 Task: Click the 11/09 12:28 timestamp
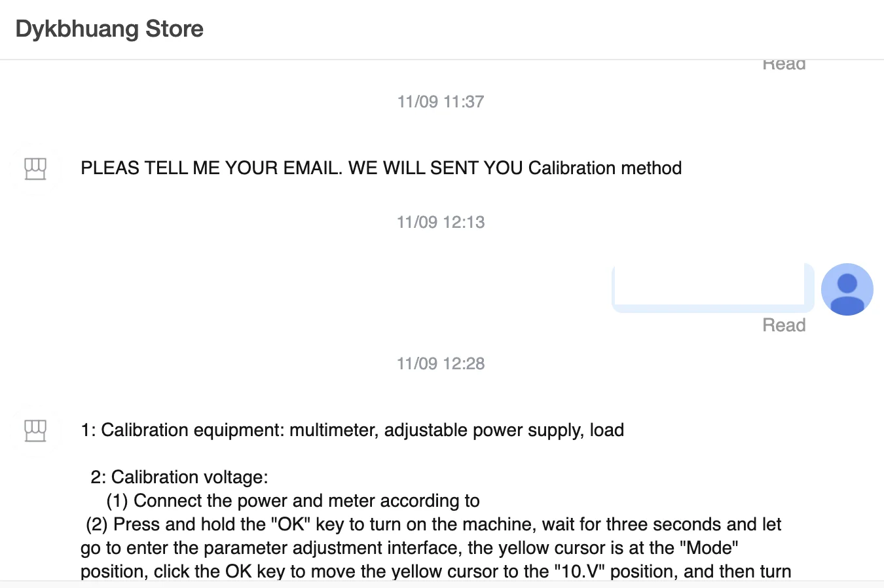tap(441, 363)
